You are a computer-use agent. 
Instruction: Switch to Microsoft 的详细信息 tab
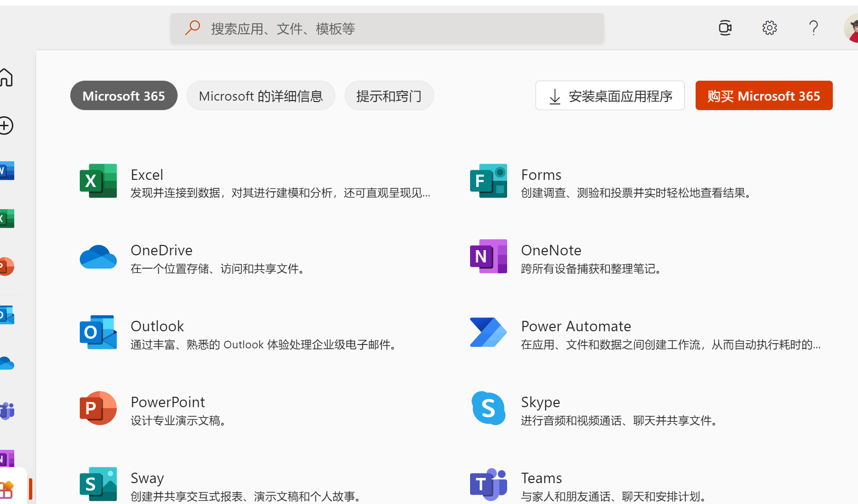point(261,95)
